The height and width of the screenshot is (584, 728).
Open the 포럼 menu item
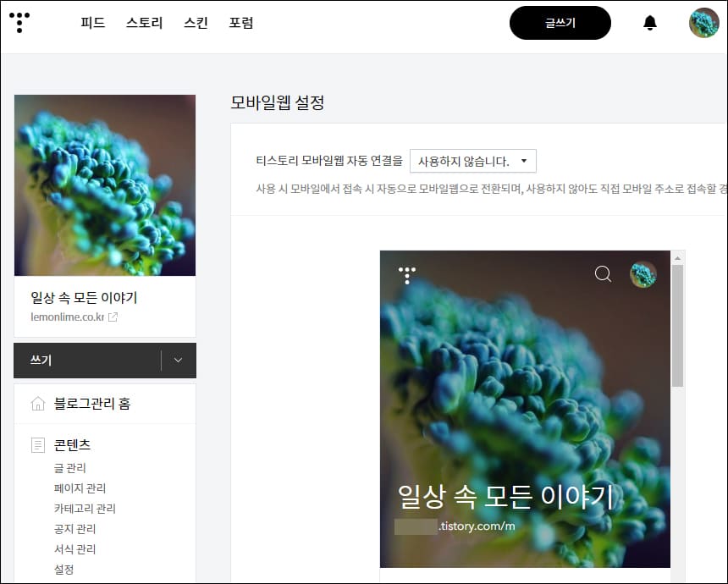(240, 23)
